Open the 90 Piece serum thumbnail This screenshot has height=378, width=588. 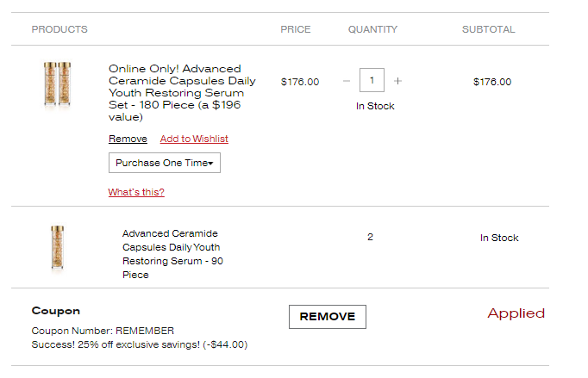pyautogui.click(x=58, y=248)
